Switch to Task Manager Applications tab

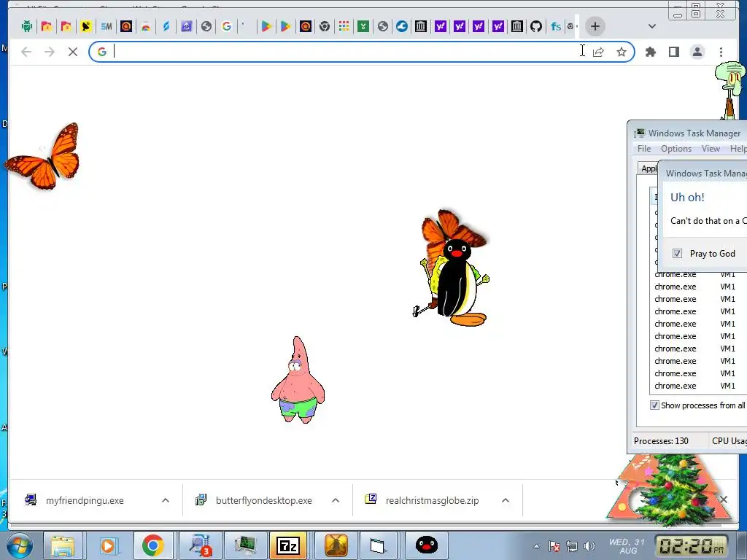point(649,168)
